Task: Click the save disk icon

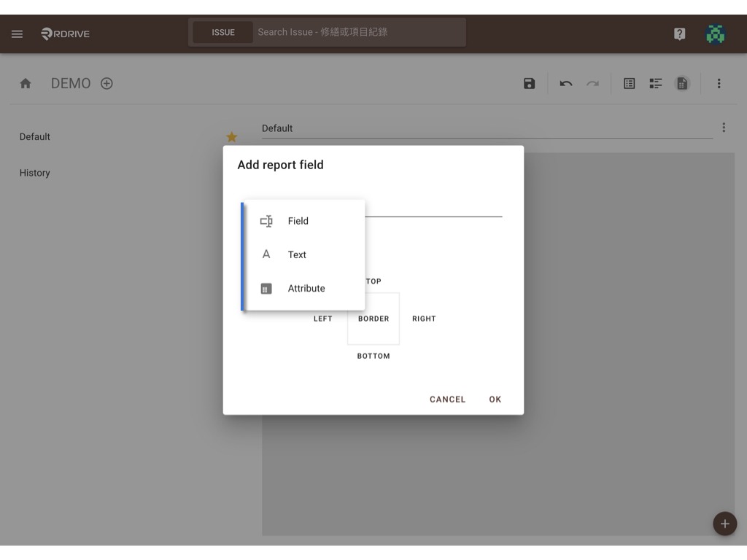Action: [529, 84]
